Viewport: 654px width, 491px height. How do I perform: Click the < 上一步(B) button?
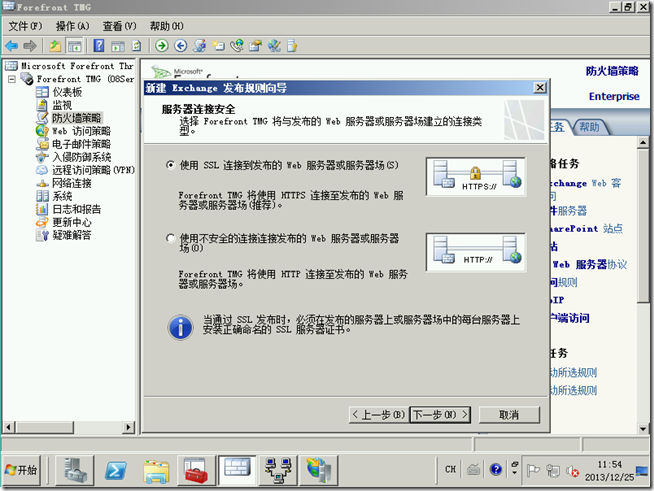coord(379,415)
